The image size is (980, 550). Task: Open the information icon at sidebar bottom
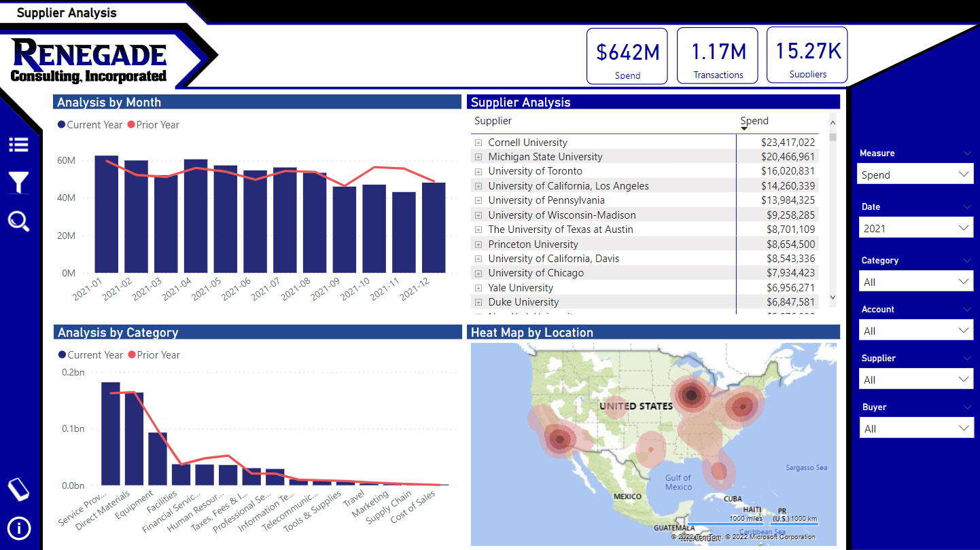tap(18, 528)
